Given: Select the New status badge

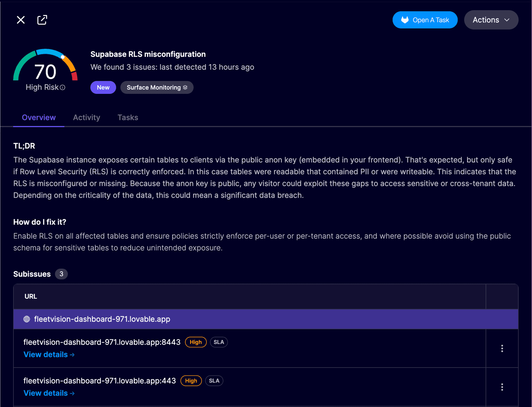Looking at the screenshot, I should (x=103, y=88).
